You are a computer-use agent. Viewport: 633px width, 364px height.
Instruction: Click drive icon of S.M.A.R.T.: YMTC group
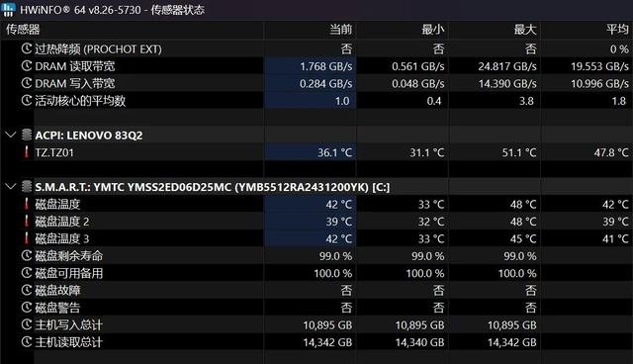(27, 187)
